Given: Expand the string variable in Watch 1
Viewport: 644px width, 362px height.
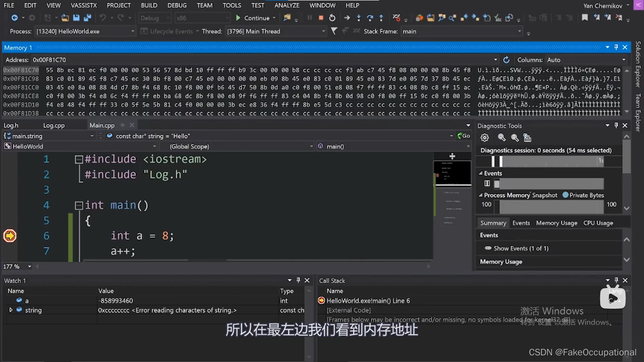Looking at the screenshot, I should (10, 310).
